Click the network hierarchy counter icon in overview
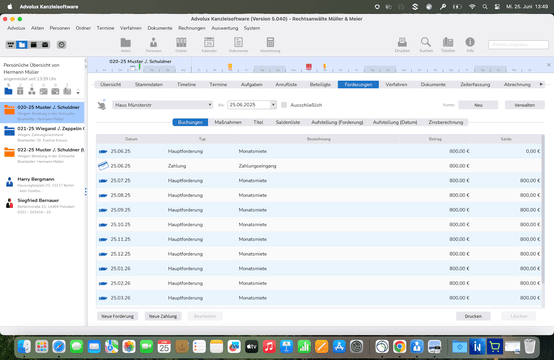 [32, 91]
